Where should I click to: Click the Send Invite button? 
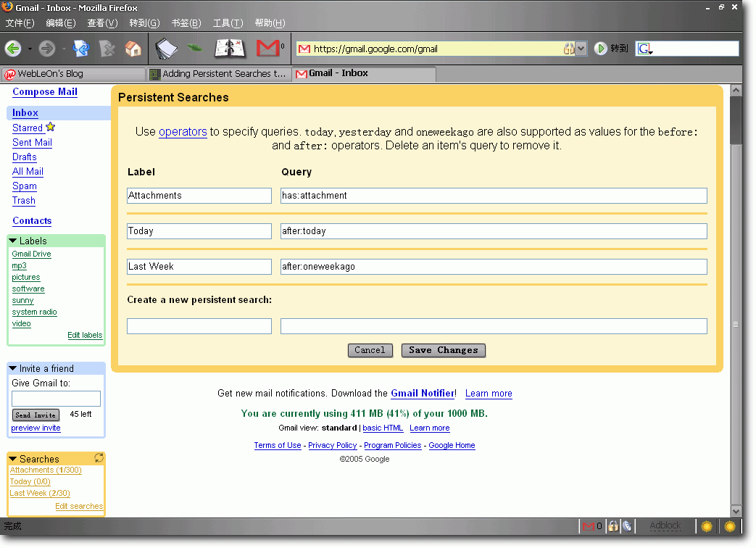[36, 415]
